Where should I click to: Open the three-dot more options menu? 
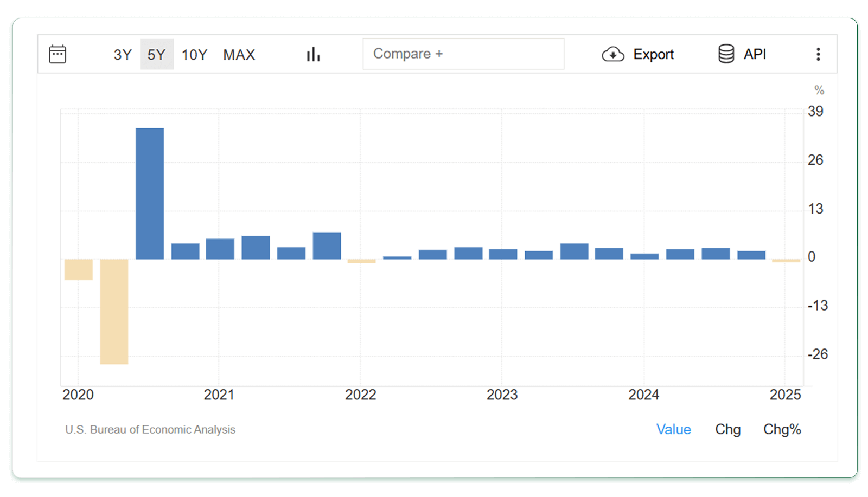[x=818, y=54]
